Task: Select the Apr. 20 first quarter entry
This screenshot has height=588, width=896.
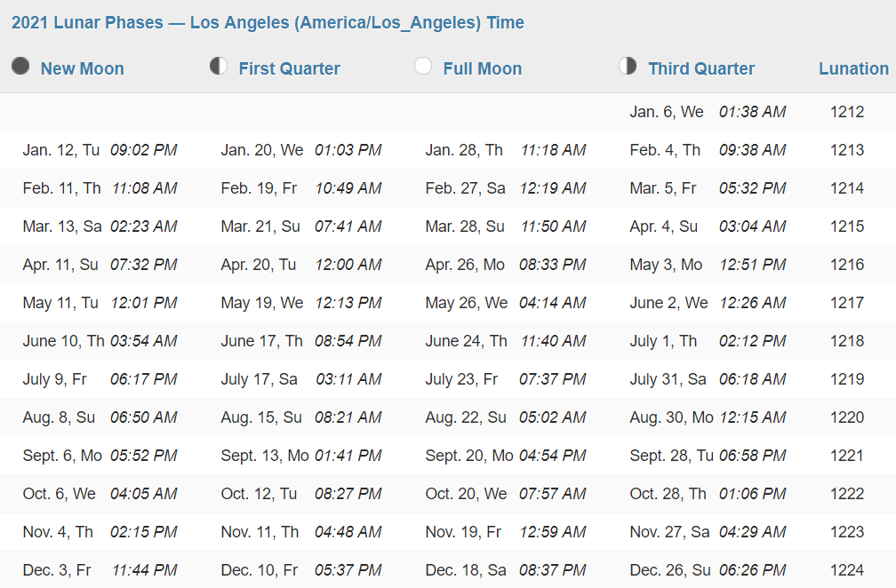Action: point(301,265)
